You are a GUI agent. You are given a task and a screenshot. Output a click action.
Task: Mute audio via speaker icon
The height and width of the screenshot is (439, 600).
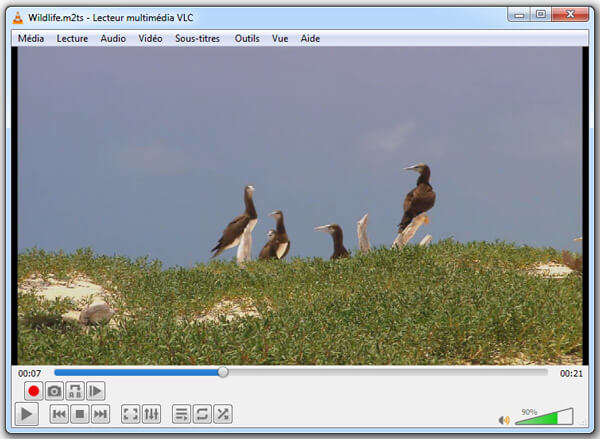coord(504,420)
